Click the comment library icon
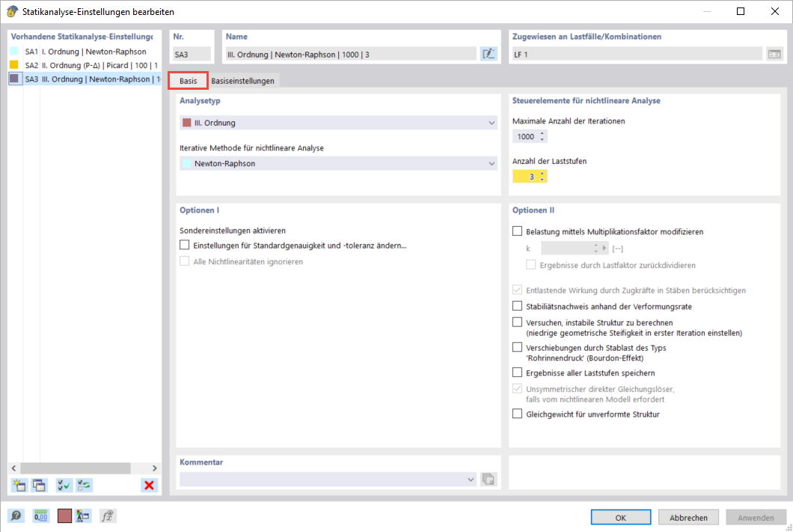793x532 pixels. [x=488, y=479]
